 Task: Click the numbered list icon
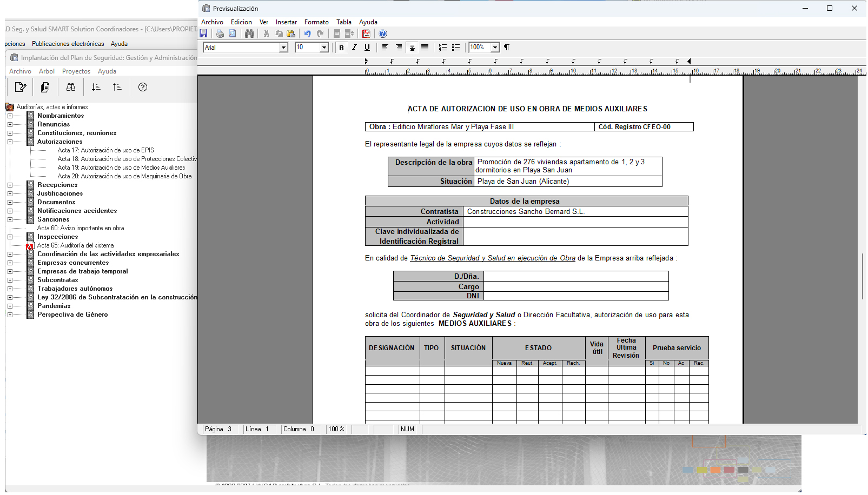[x=443, y=48]
